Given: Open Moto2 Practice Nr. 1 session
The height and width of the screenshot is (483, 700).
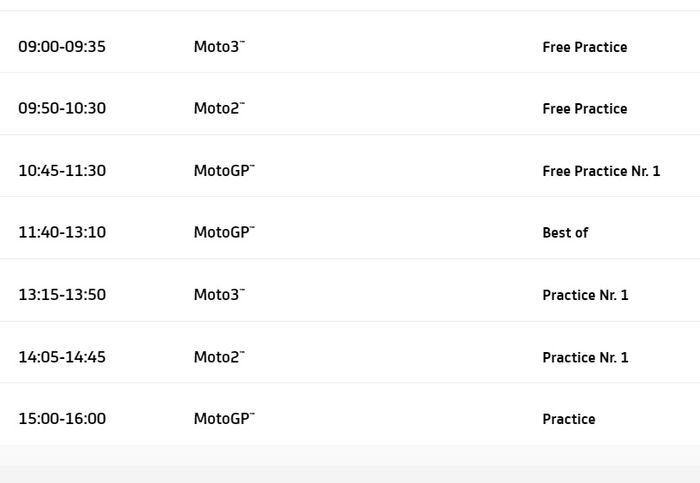Looking at the screenshot, I should 585,357.
